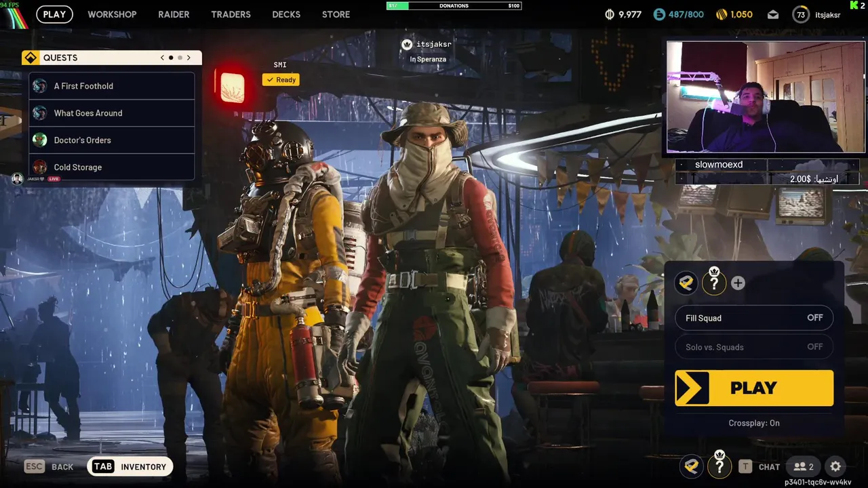Open the What Goes Around quest
868x488 pixels.
click(x=112, y=113)
